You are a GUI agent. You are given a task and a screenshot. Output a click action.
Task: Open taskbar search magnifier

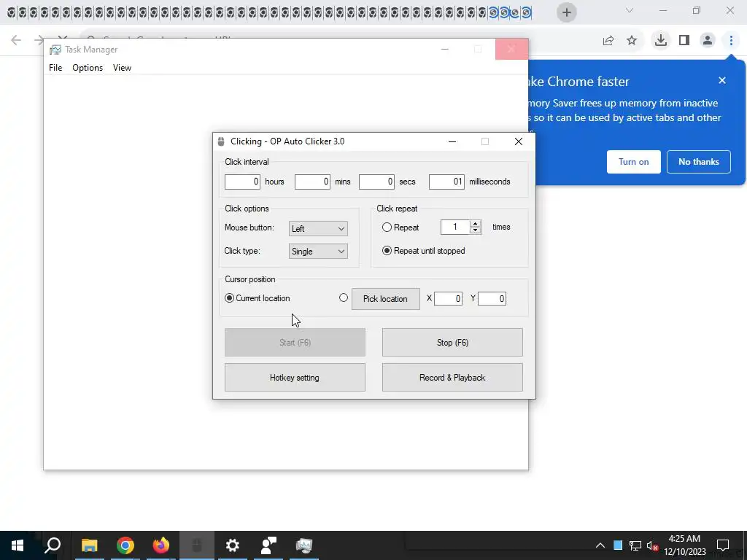click(x=53, y=545)
